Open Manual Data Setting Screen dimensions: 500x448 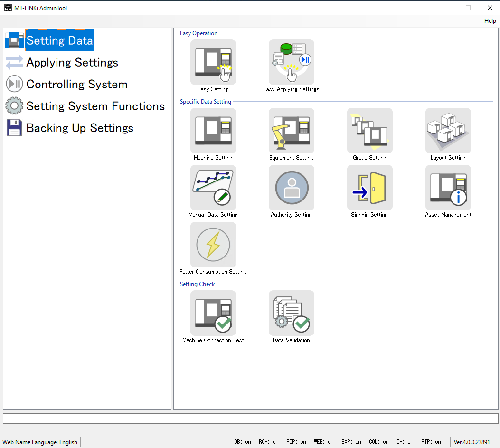(x=213, y=188)
